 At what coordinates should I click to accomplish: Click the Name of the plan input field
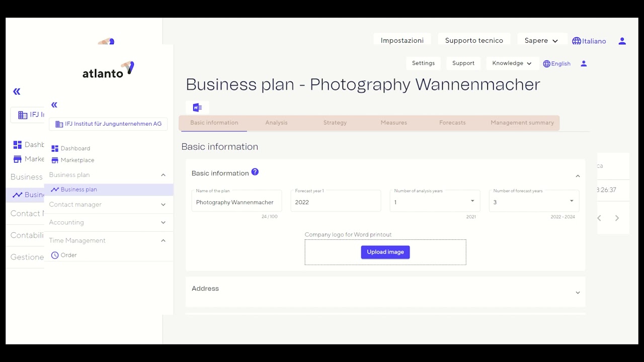coord(236,202)
